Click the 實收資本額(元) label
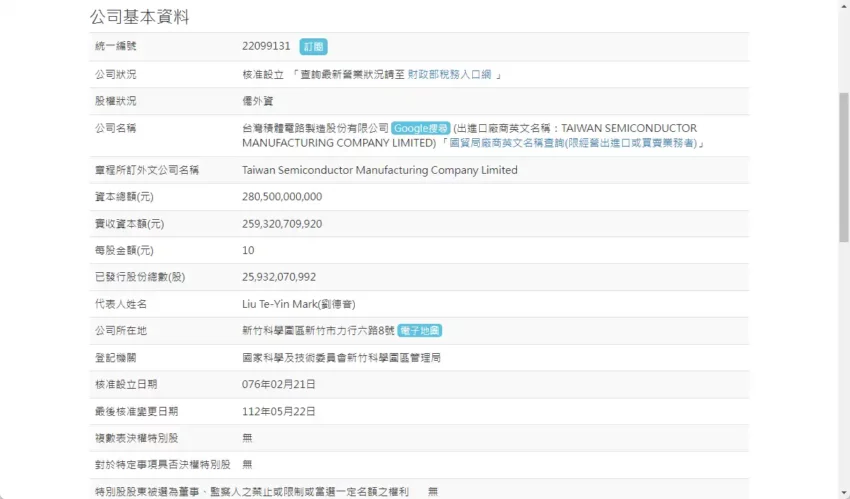Viewport: 850px width, 499px height. point(130,224)
